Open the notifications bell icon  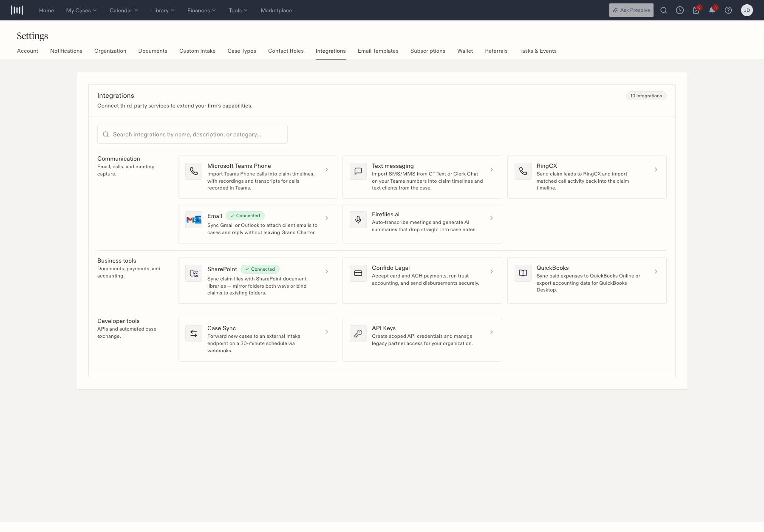click(712, 10)
